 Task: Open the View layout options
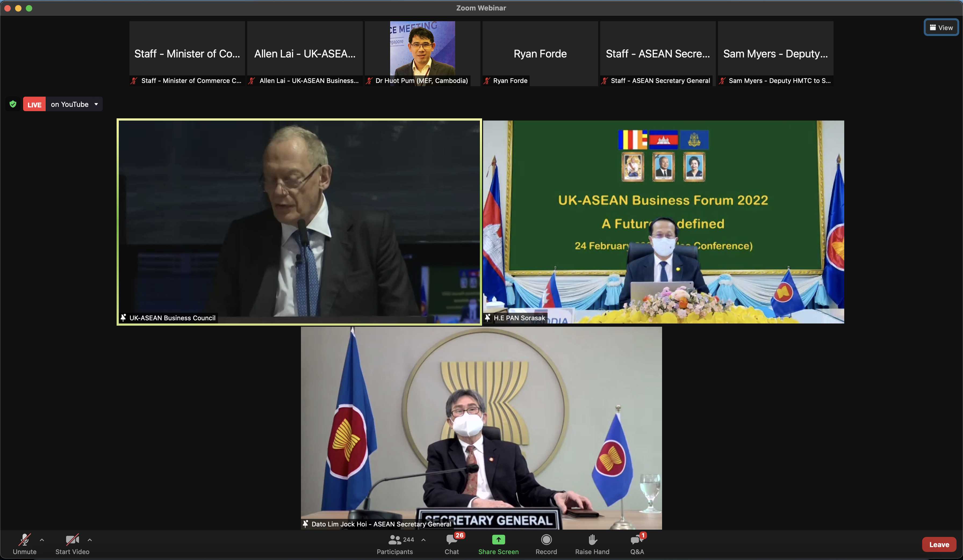pyautogui.click(x=941, y=27)
